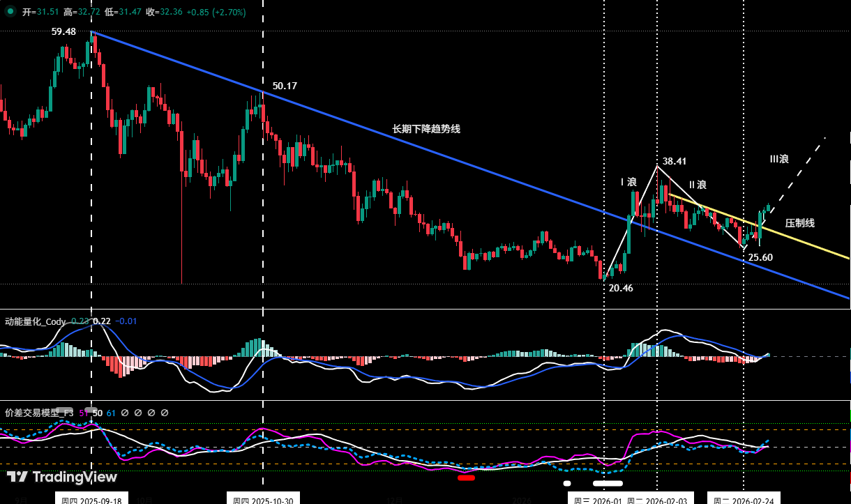This screenshot has width=851, height=504.
Task: Toggle the third ⊘ marker in 价差交易模型_F3 row
Action: tap(151, 413)
